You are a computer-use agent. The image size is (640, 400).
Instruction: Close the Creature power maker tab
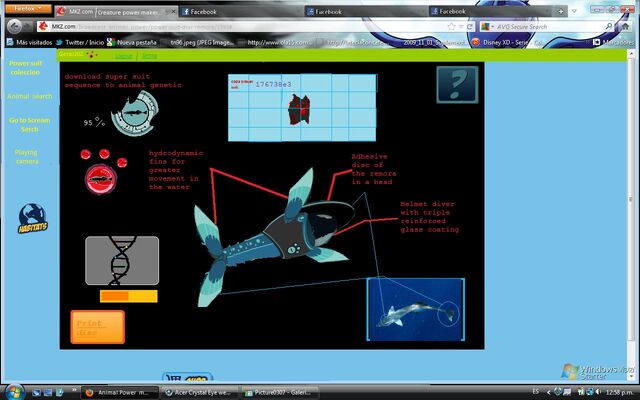point(173,12)
